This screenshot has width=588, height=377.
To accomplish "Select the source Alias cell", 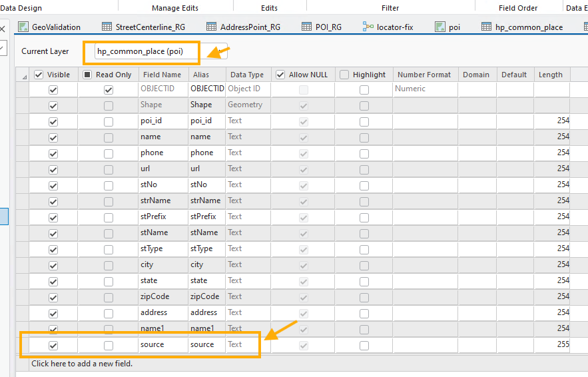I will 206,345.
